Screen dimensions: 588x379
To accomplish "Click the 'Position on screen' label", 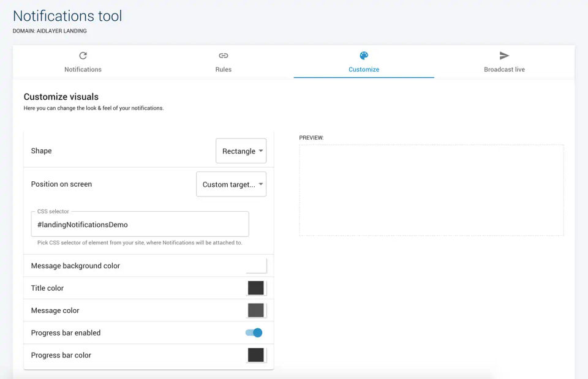I will click(x=61, y=184).
